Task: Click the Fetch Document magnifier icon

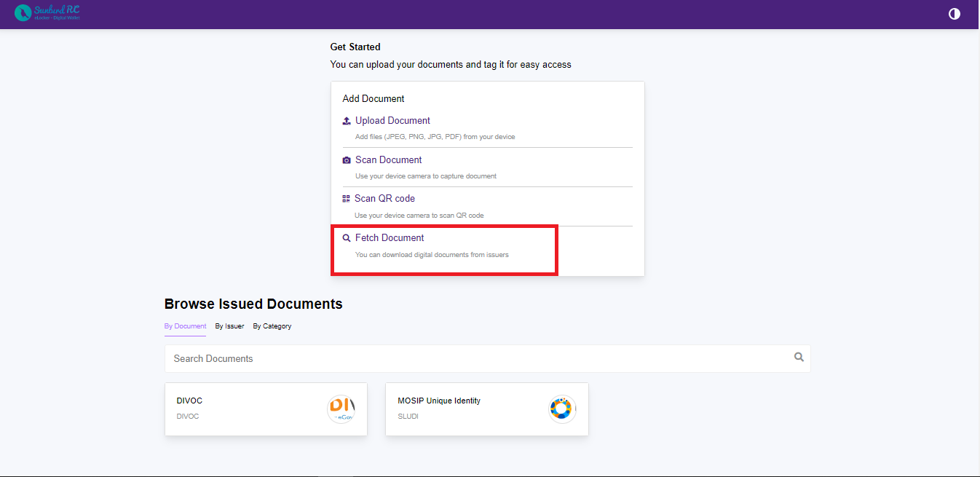Action: click(347, 238)
